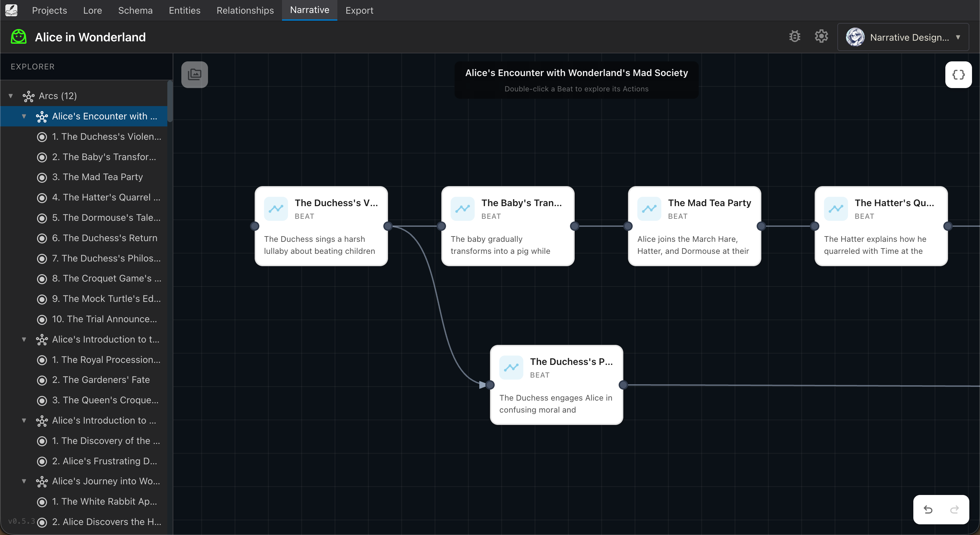This screenshot has height=535, width=980.
Task: Select the beat marker for The White Rabbit entry
Action: 42,502
